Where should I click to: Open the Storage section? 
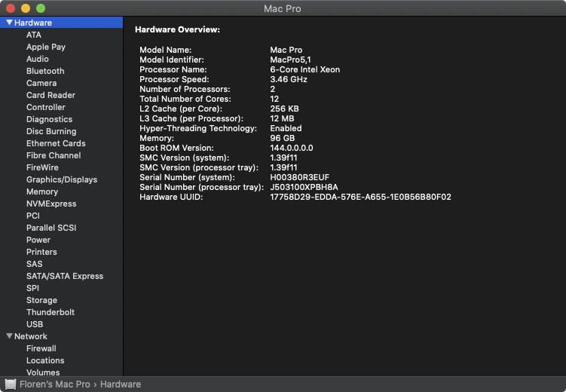[41, 300]
